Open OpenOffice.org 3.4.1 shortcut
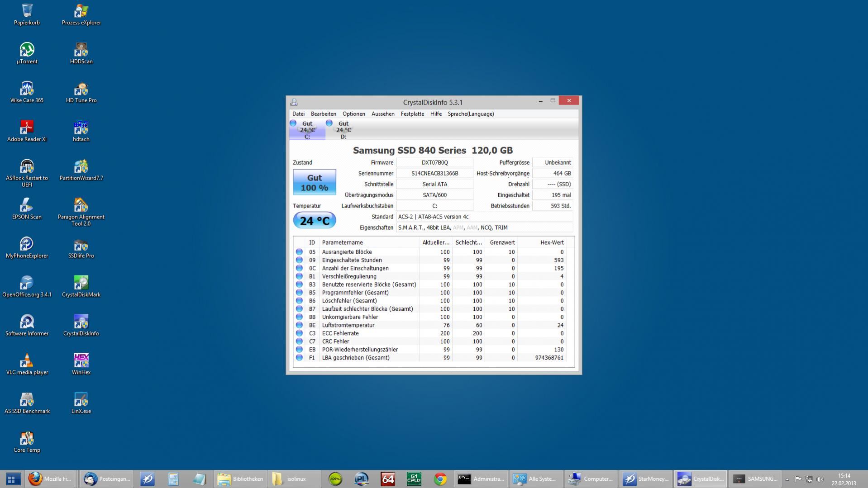This screenshot has height=488, width=868. (x=27, y=287)
